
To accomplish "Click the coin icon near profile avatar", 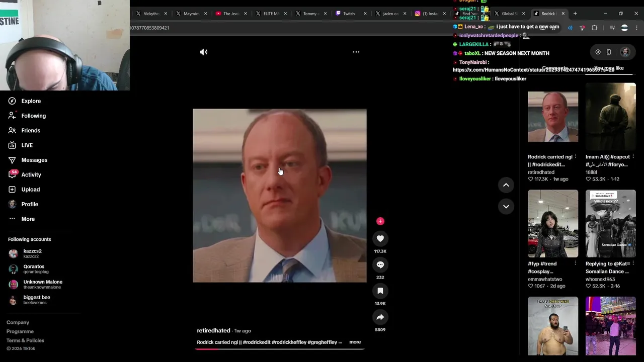I will coord(598,52).
